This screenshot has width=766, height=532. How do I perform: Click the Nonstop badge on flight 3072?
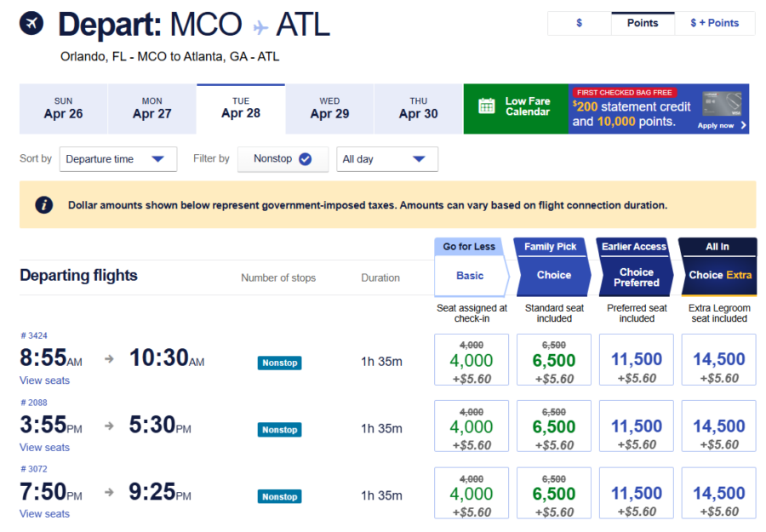click(x=279, y=496)
